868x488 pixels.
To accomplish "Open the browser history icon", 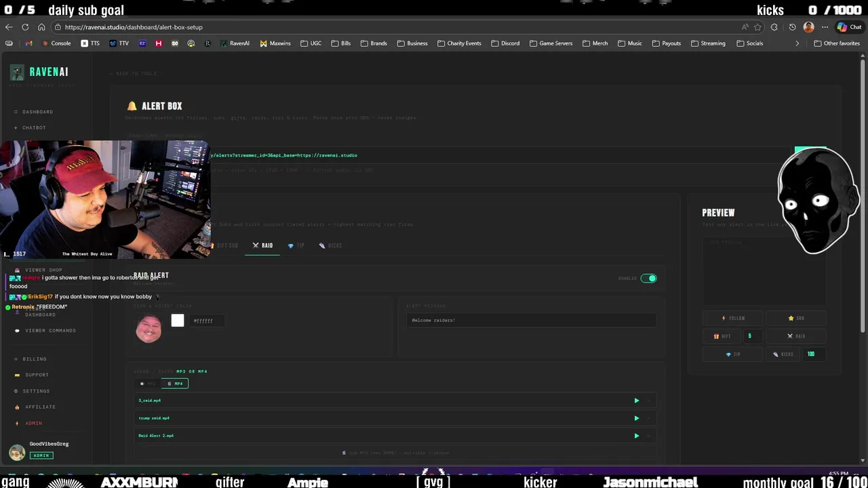I will [792, 27].
